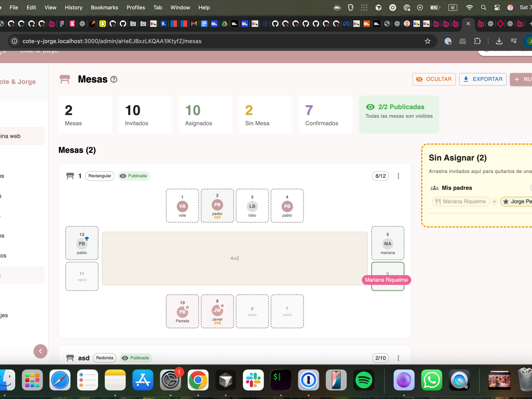Click the Jorge guest chip in Sin Asignar
Viewport: 532px width, 399px height.
pos(517,202)
